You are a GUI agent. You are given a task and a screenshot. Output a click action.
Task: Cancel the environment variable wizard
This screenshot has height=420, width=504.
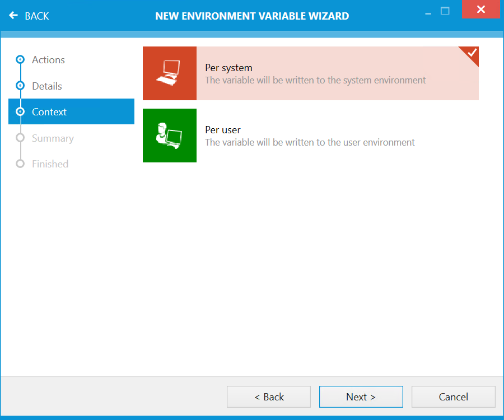click(453, 396)
